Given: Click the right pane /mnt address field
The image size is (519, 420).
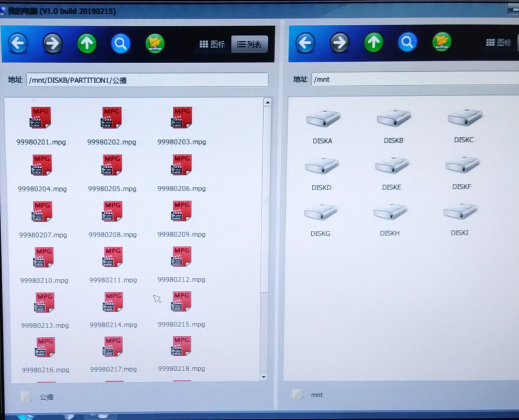Looking at the screenshot, I should click(415, 79).
